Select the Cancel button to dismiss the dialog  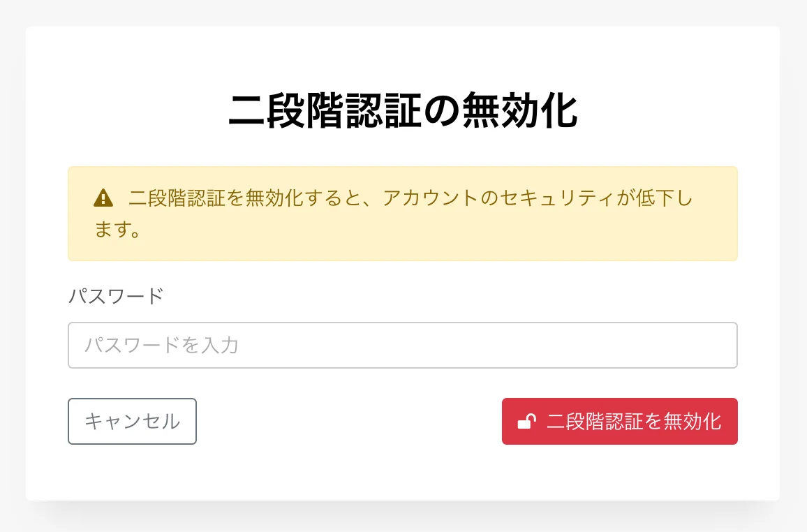(132, 421)
